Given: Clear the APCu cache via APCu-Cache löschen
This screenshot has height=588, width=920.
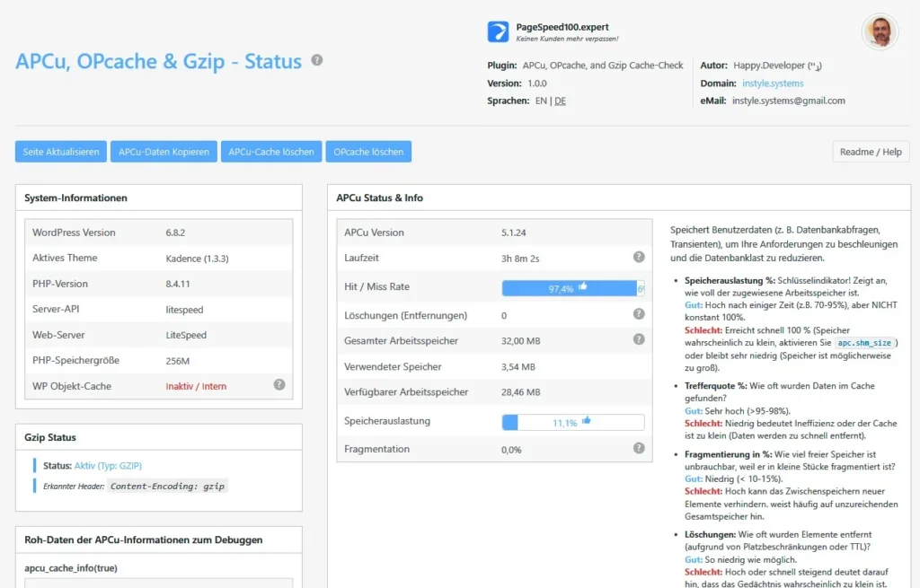Looking at the screenshot, I should [x=270, y=152].
